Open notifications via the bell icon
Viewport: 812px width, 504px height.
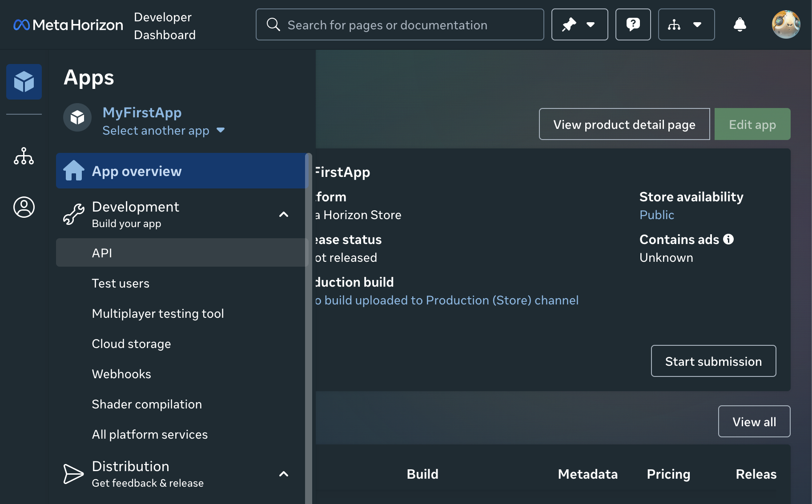(x=740, y=24)
